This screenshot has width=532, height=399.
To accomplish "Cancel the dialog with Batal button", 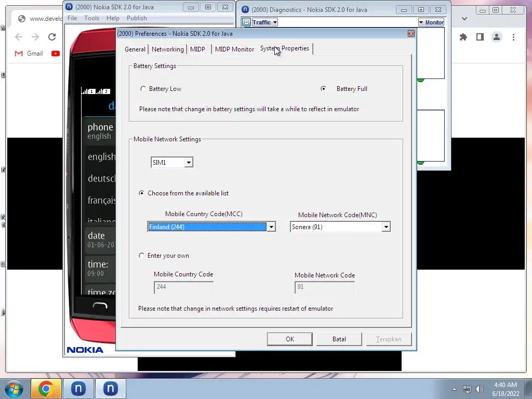I will pyautogui.click(x=339, y=339).
